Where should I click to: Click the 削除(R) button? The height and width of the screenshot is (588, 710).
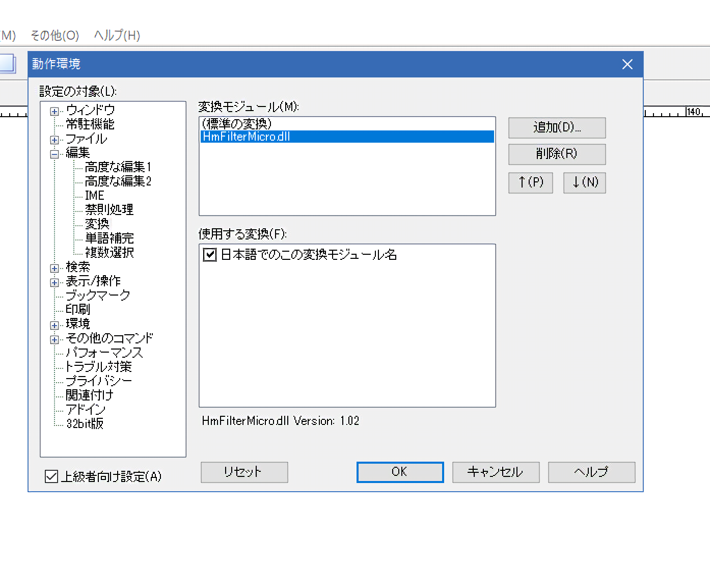(x=557, y=154)
